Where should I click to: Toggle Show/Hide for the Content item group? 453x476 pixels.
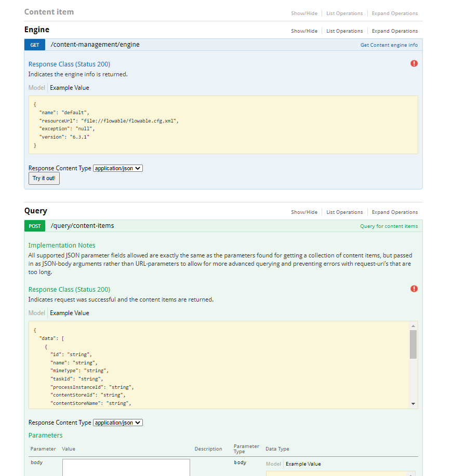coord(304,13)
